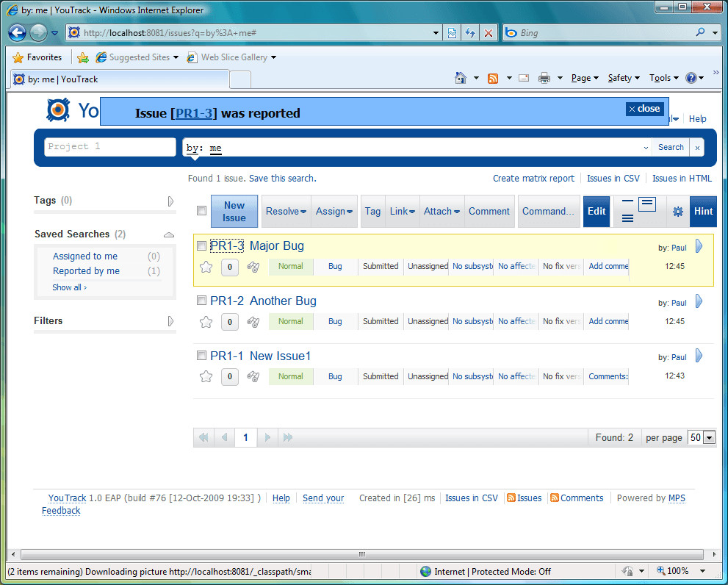Open the IE Safety menu
The image size is (728, 585).
[x=624, y=78]
